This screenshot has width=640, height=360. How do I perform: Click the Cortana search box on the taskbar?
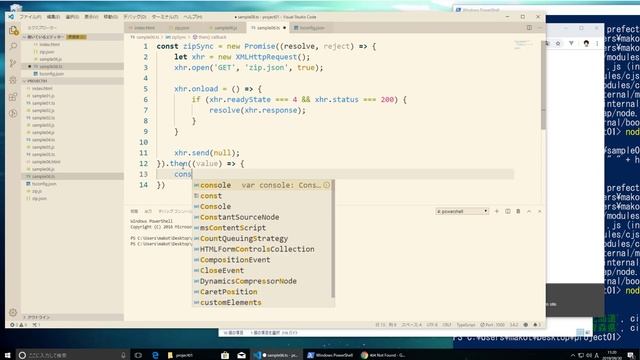click(73, 355)
